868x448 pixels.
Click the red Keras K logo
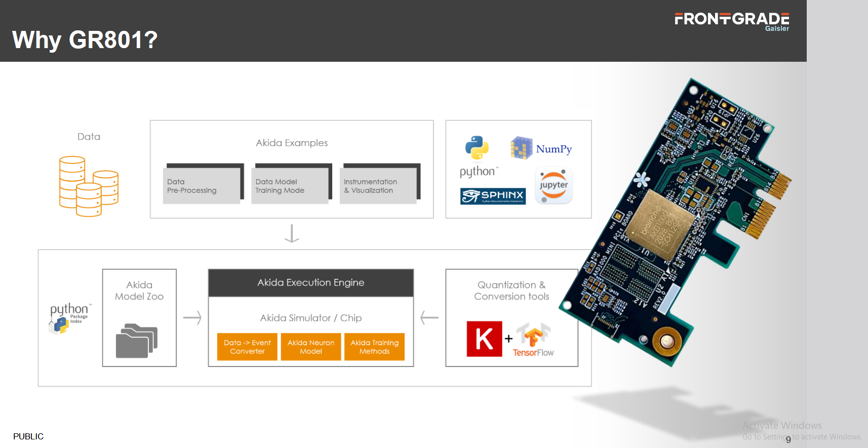point(484,339)
